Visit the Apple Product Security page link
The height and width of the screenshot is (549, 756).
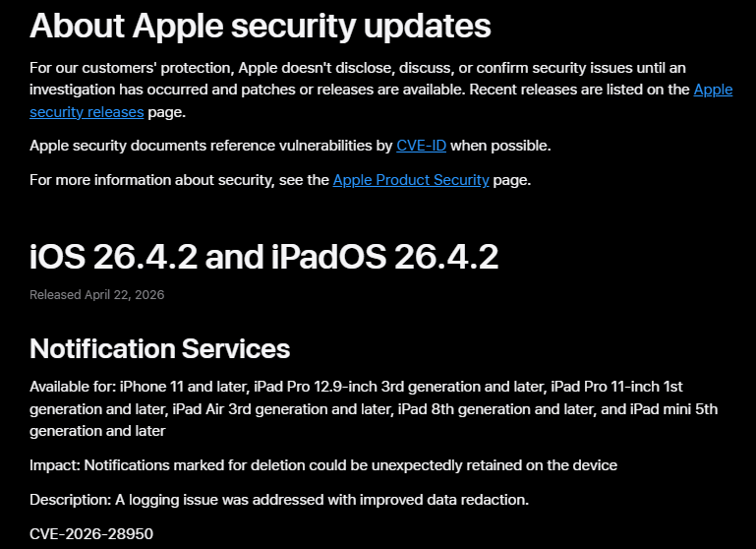[410, 180]
